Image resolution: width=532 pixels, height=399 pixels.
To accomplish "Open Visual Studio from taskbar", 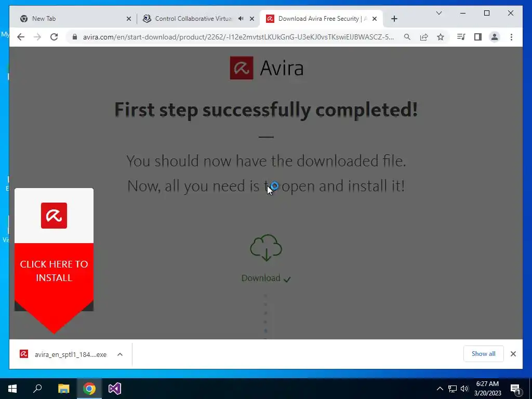I will point(115,389).
